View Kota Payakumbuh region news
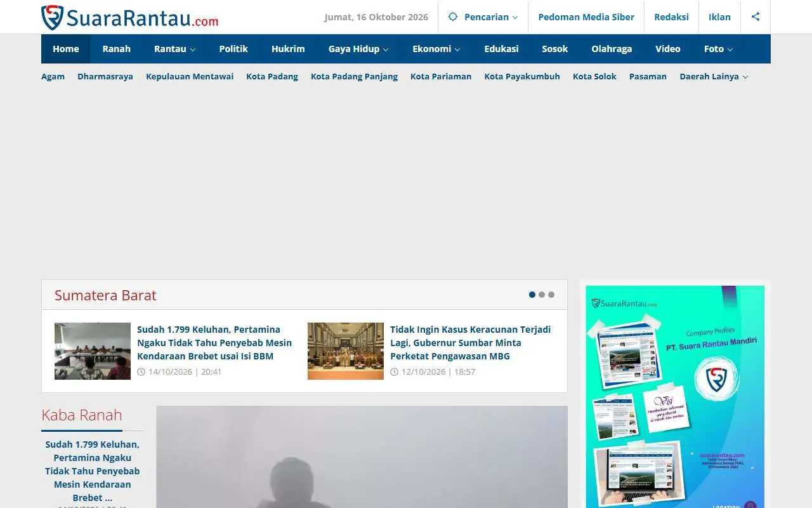 pyautogui.click(x=522, y=76)
